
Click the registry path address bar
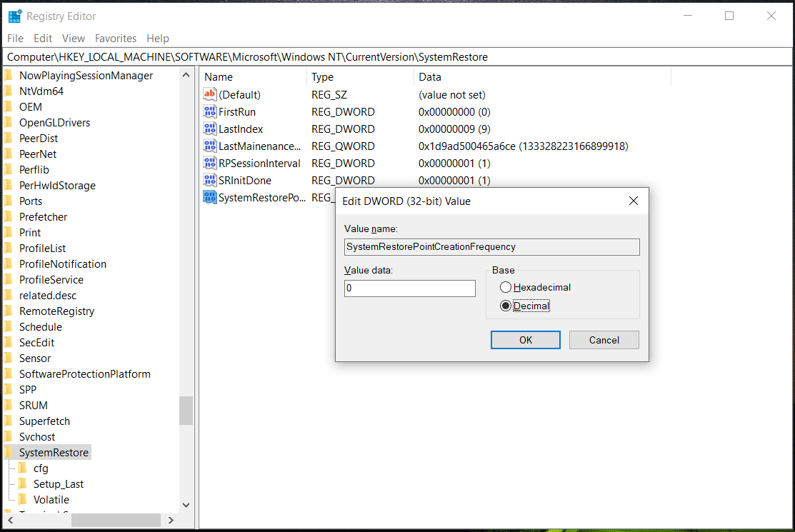point(397,56)
